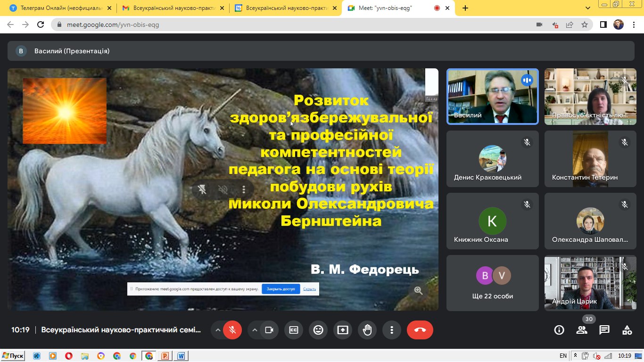Zoom in on the shared presentation
644x362 pixels.
418,290
